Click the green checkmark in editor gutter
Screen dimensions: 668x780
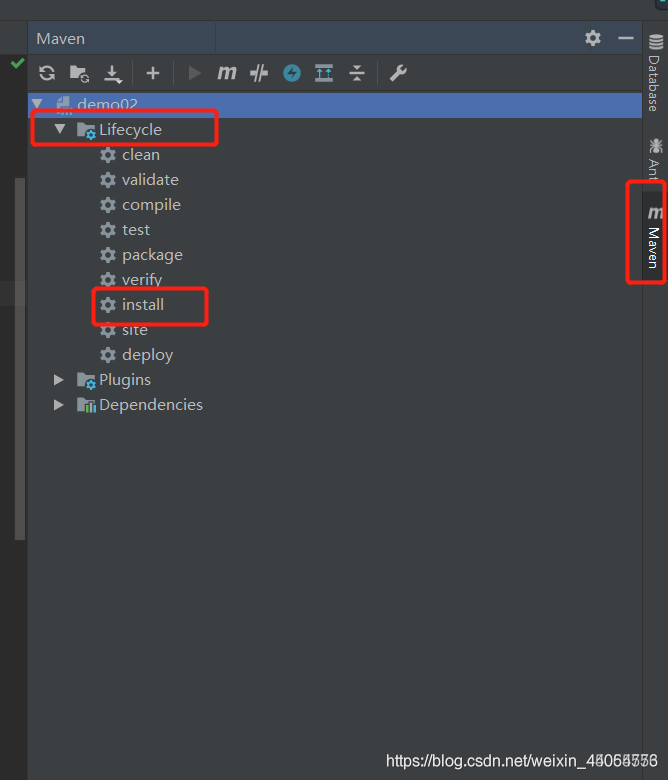tap(18, 63)
